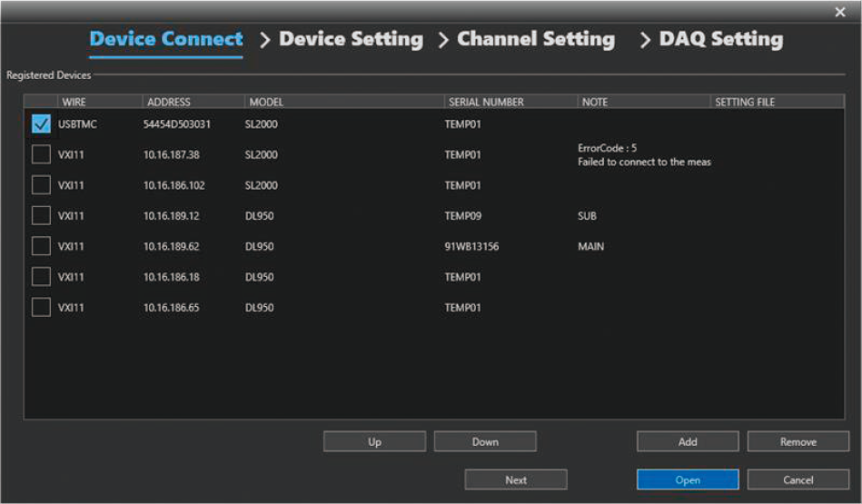The width and height of the screenshot is (862, 504).
Task: Click the blue Open button
Action: pos(688,479)
